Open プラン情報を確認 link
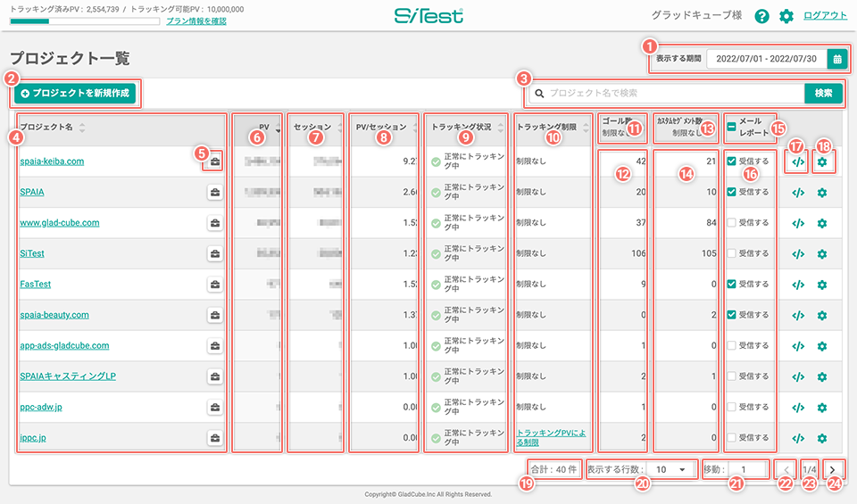Screen dimensions: 857x504 pos(196,21)
